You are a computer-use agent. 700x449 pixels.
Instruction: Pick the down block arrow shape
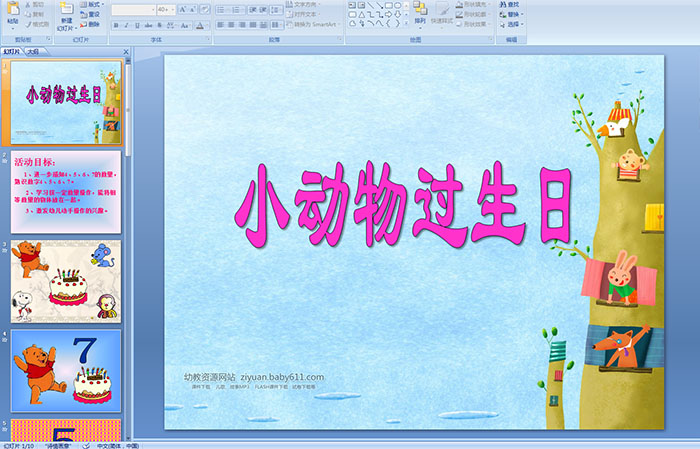pos(397,14)
